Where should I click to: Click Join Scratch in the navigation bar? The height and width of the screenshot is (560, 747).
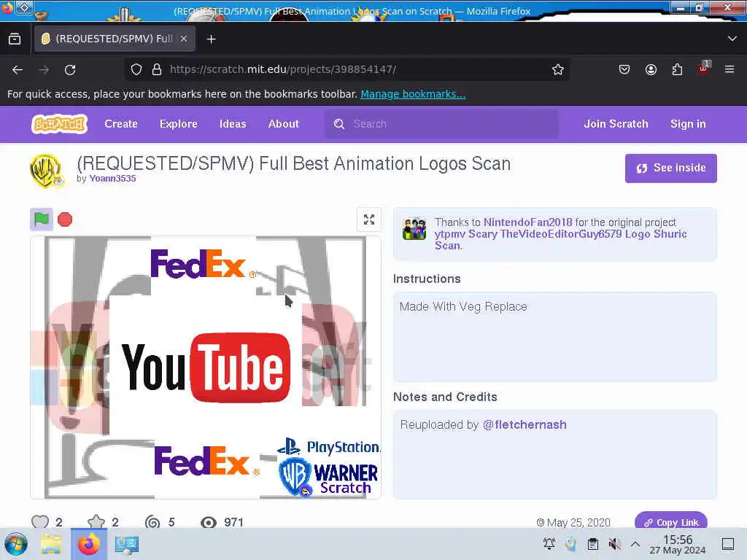tap(616, 124)
